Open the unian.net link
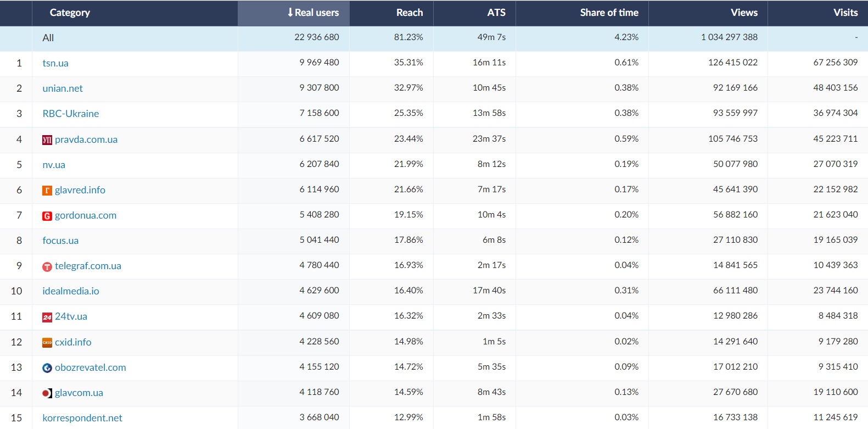The width and height of the screenshot is (868, 429). click(x=63, y=88)
